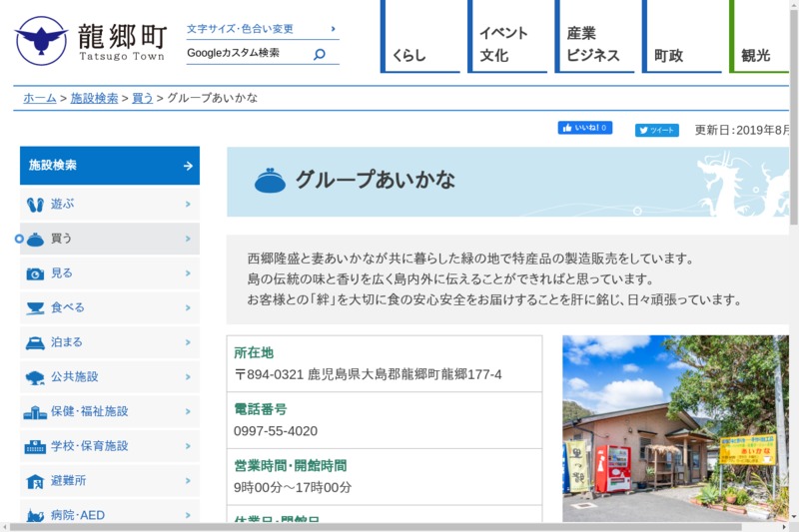The width and height of the screenshot is (799, 532).
Task: Go to ホーム breadcrumb link
Action: point(40,98)
